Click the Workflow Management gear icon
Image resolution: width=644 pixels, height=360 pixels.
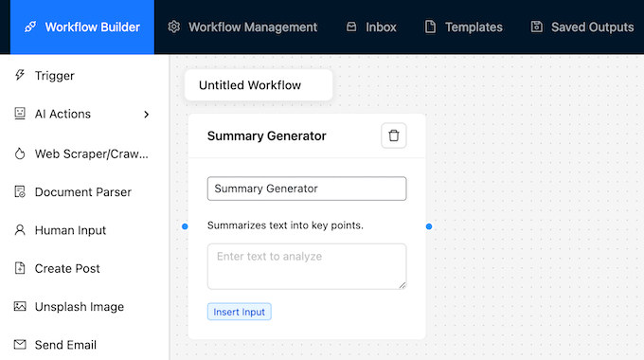coord(173,27)
